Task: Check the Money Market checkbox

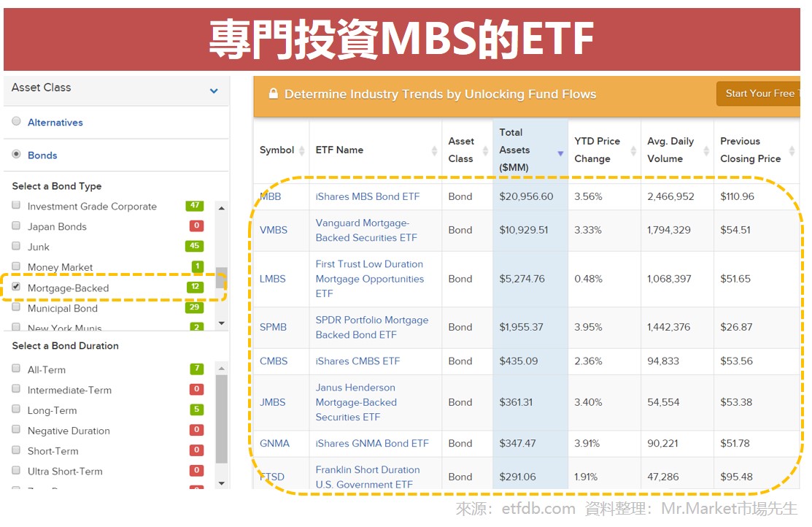Action: 16,266
